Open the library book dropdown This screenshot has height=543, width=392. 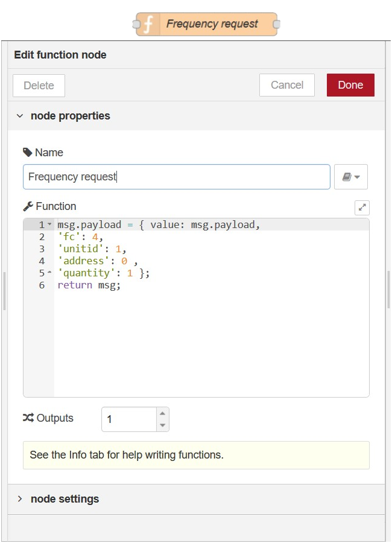[351, 177]
